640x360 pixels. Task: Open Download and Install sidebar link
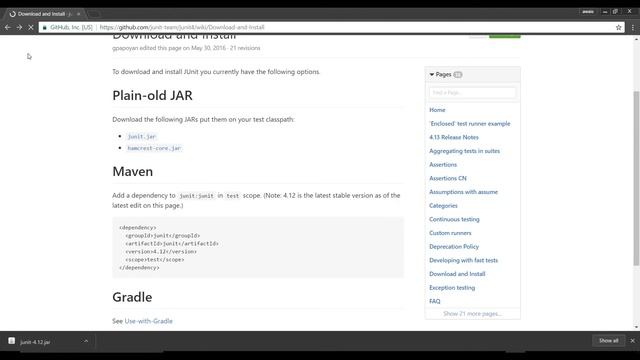click(x=457, y=274)
